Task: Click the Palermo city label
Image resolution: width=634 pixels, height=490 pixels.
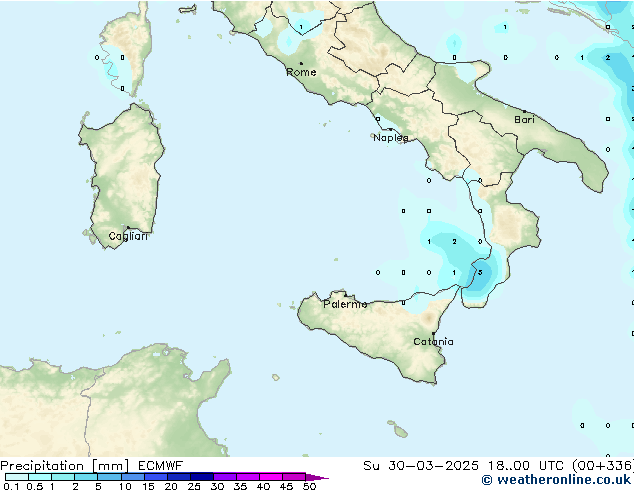Action: tap(345, 304)
